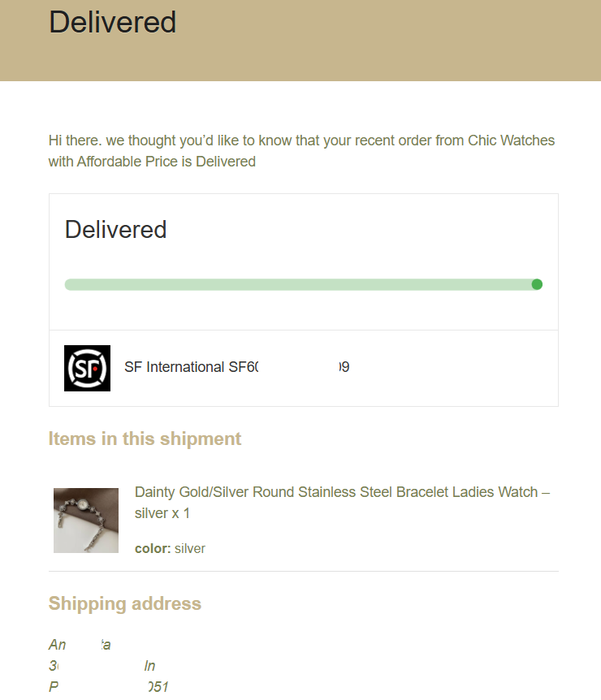This screenshot has height=700, width=601.
Task: Click the green dot at progress bar end
Action: pyautogui.click(x=537, y=284)
